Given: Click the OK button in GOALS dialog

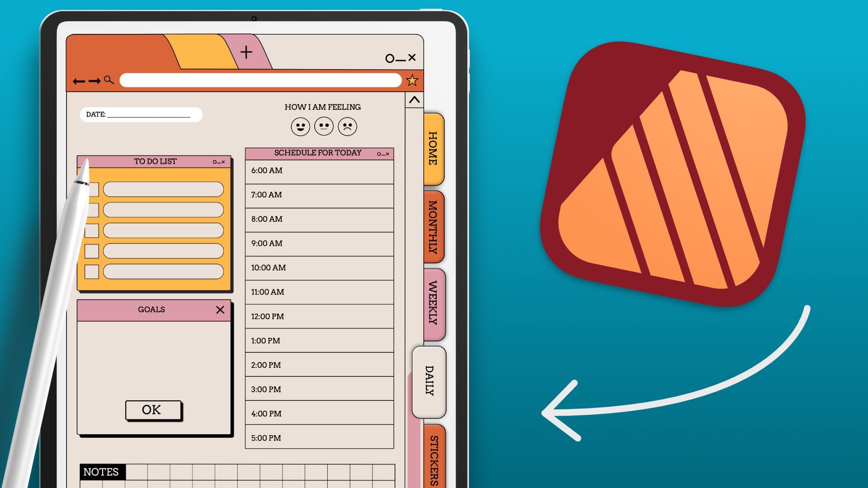Looking at the screenshot, I should [x=151, y=409].
